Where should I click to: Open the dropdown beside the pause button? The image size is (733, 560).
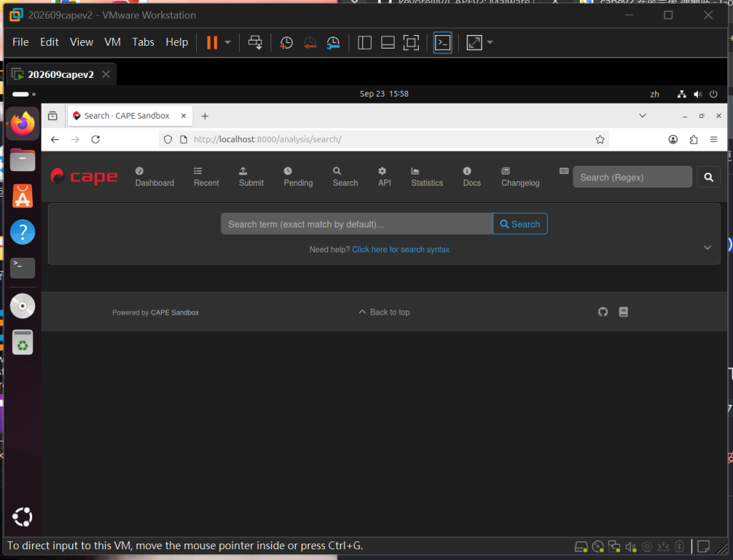tap(228, 42)
